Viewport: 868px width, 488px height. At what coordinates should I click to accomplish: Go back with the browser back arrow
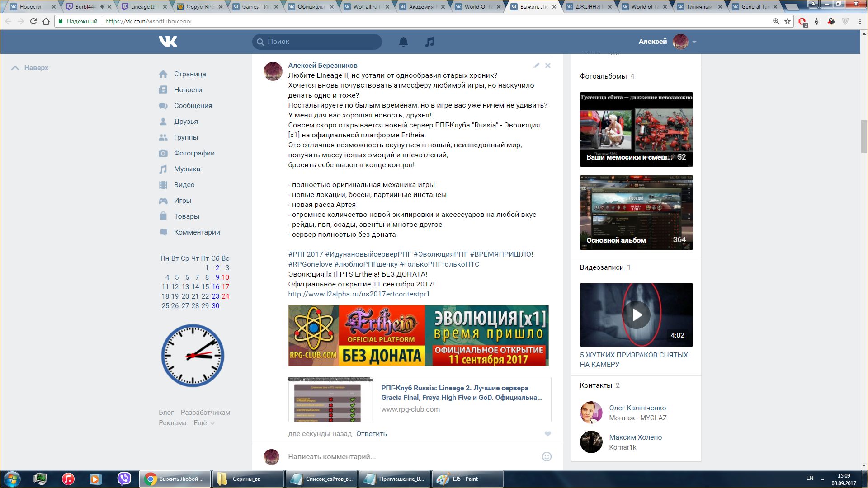point(8,21)
